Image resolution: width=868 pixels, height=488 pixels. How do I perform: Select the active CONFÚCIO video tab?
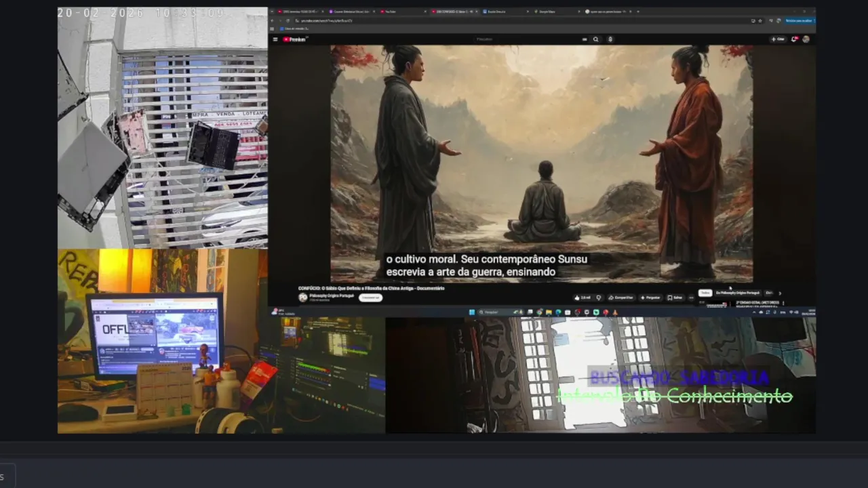click(x=454, y=12)
